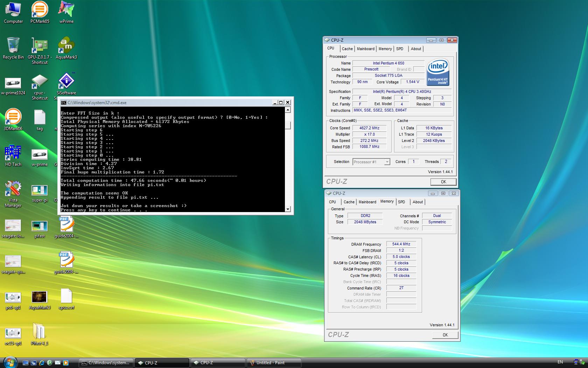Image resolution: width=588 pixels, height=368 pixels.
Task: Select SPD tab in lower CPU-Z window
Action: (401, 202)
